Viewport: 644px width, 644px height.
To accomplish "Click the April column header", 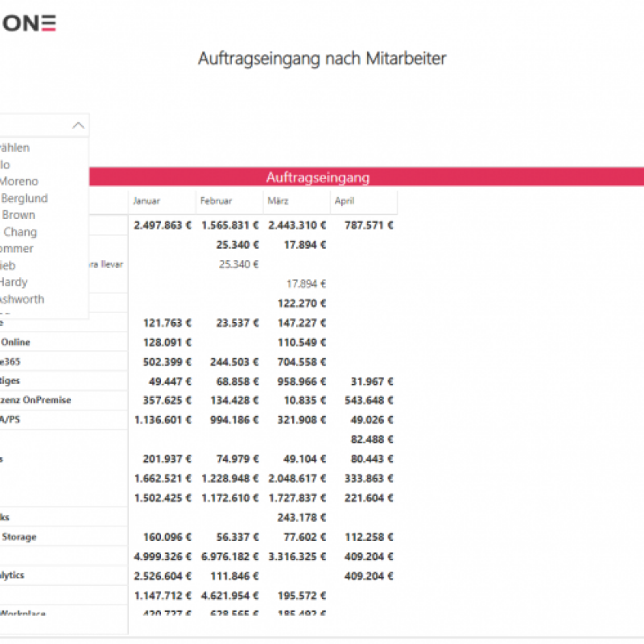I will coord(344,201).
